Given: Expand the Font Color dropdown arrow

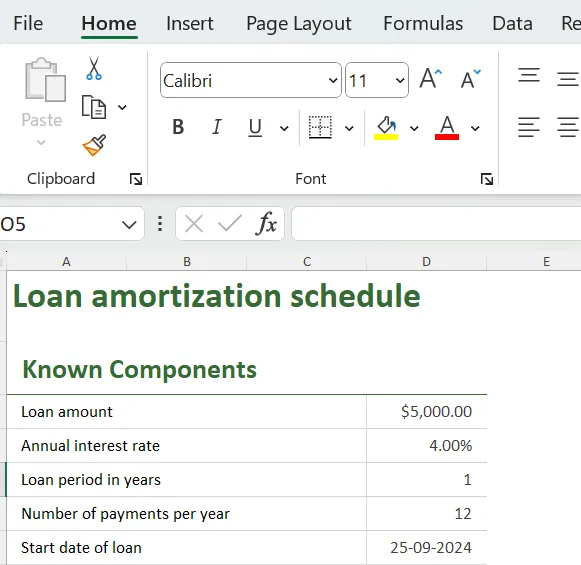Looking at the screenshot, I should pos(475,128).
